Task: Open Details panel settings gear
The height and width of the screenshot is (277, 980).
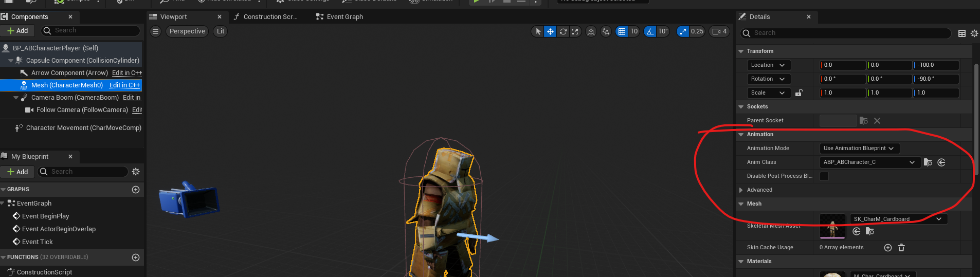Action: [974, 33]
